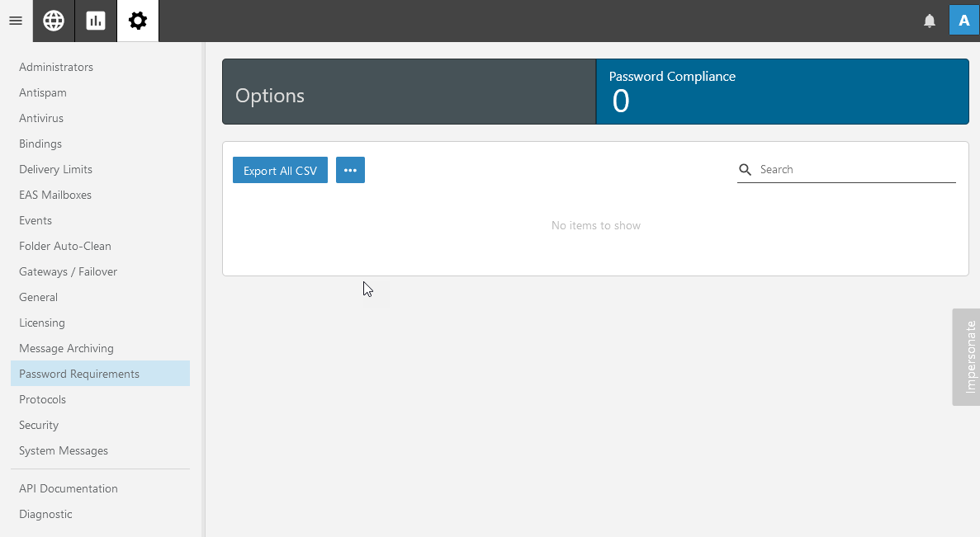
Task: Open the hamburger navigation menu
Action: tap(16, 21)
